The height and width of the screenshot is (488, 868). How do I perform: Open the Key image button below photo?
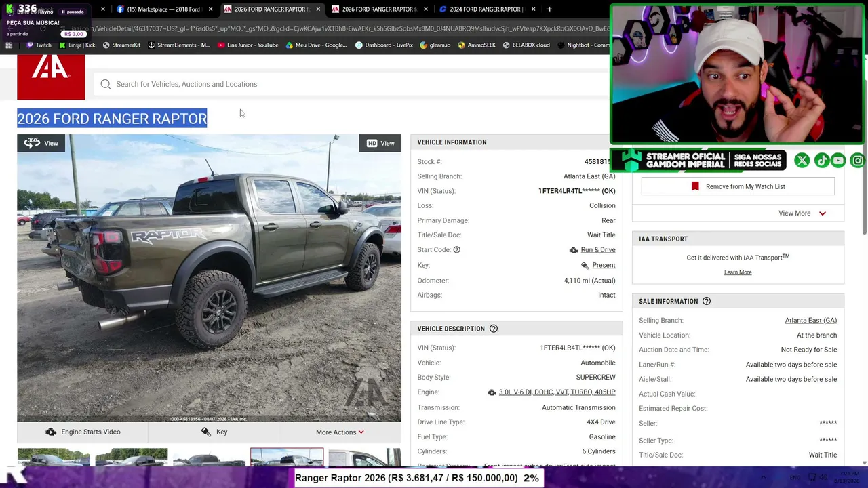pyautogui.click(x=214, y=432)
